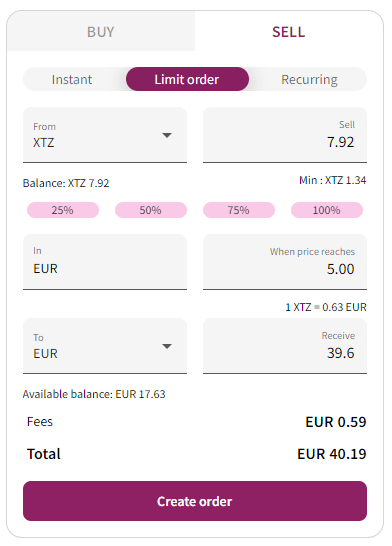Click the Balance: XTZ 7.92 text
The height and width of the screenshot is (546, 392).
coord(66,183)
